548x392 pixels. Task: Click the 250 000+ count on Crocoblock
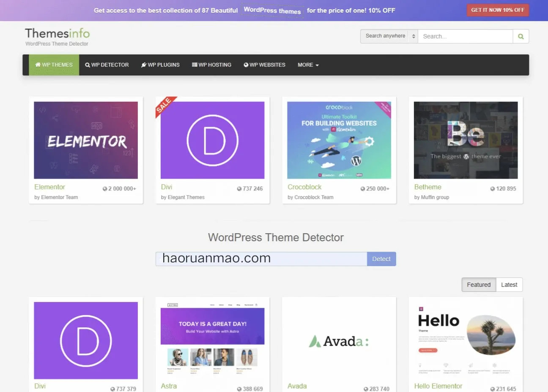(375, 189)
